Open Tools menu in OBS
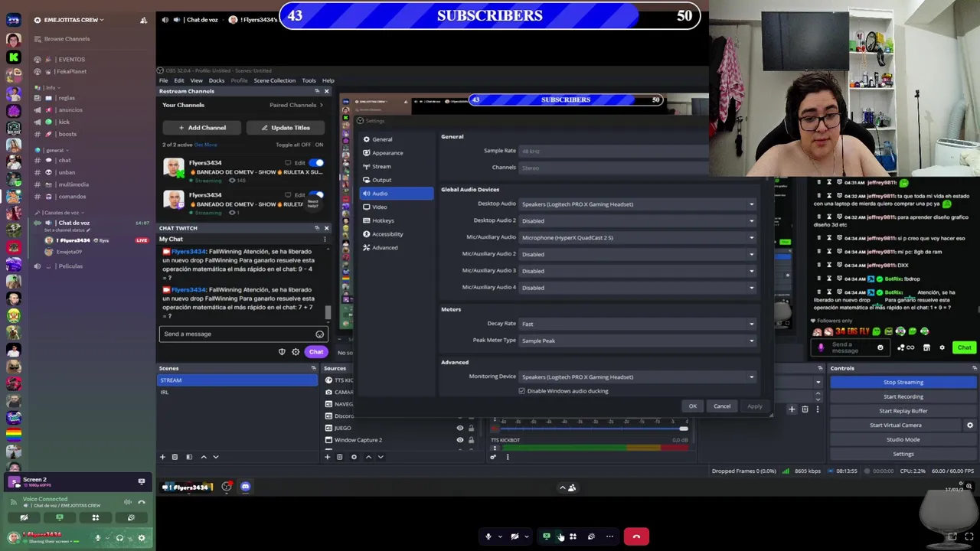 pyautogui.click(x=309, y=80)
